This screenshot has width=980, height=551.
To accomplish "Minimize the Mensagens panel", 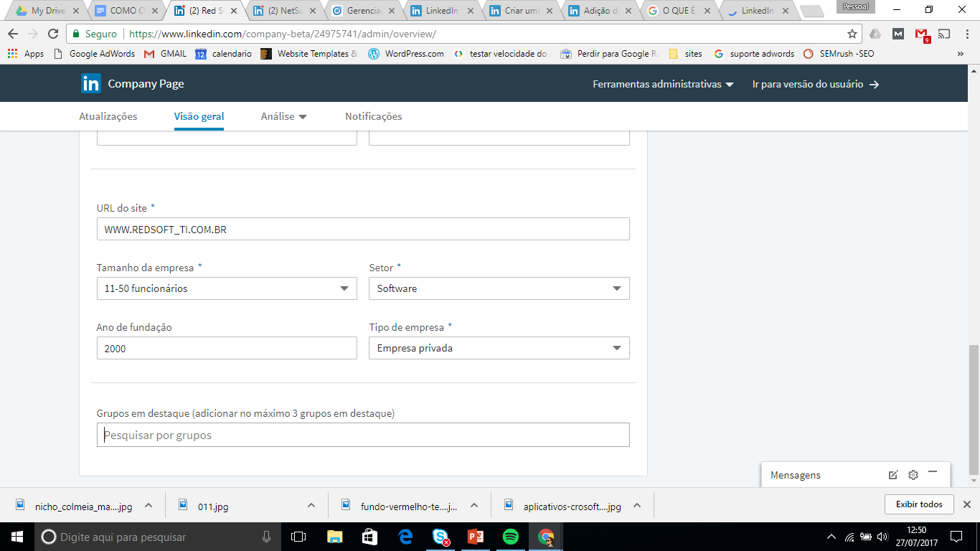I will click(933, 473).
